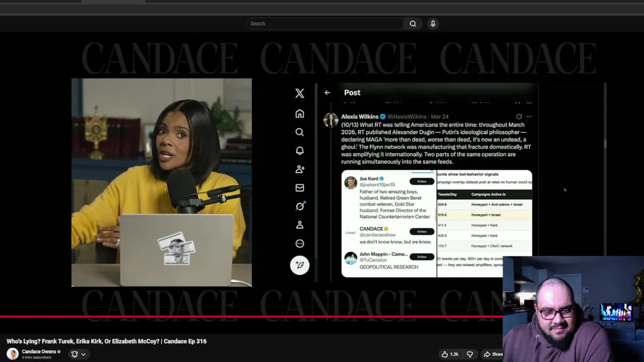Viewport: 644px width, 362px height.
Task: Click Grok explain icon on Alexis post
Action: 519,117
